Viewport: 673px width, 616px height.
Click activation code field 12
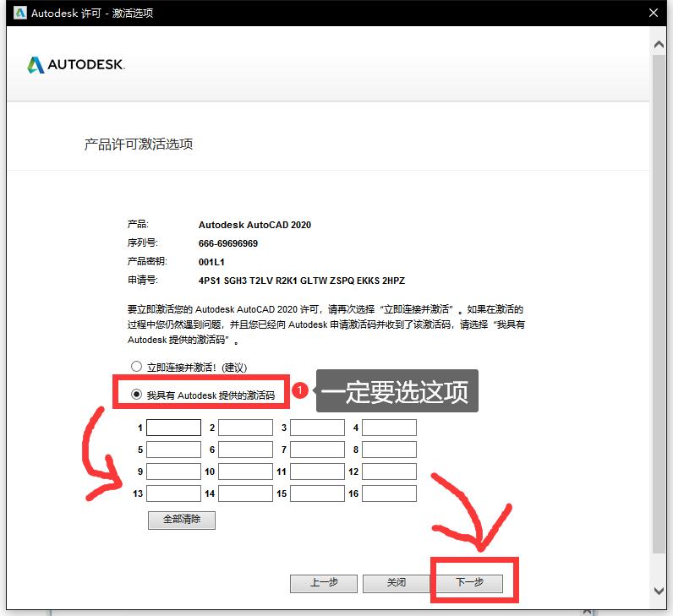389,472
